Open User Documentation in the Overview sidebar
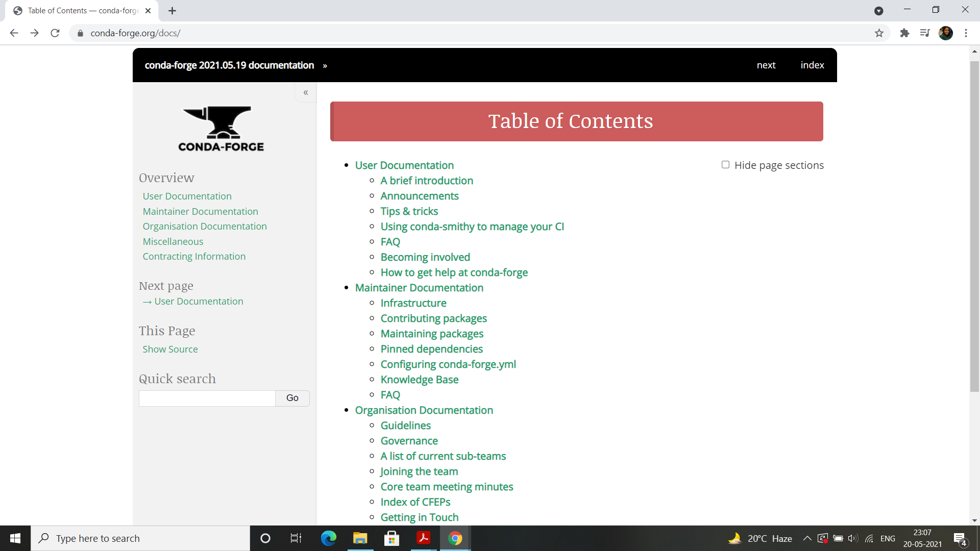 point(187,196)
